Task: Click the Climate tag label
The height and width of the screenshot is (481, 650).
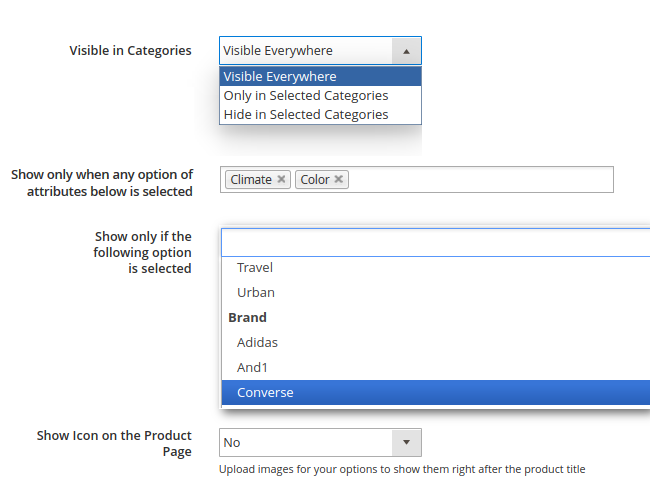Action: [251, 180]
